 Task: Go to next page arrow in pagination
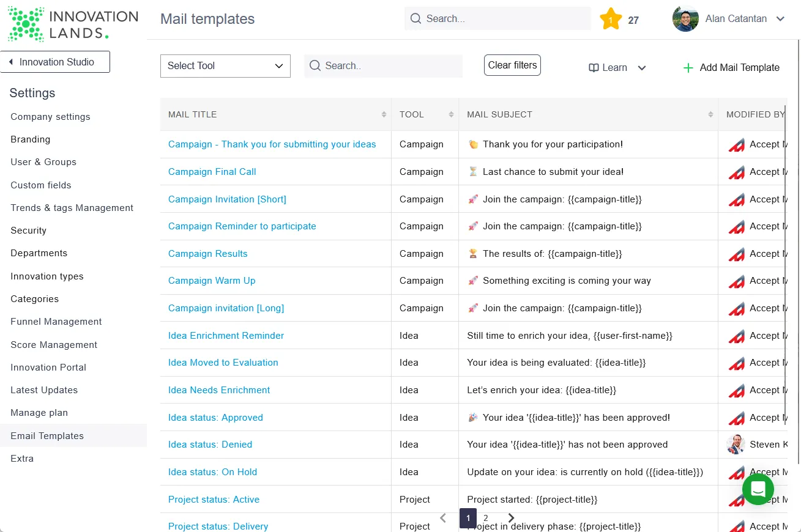pyautogui.click(x=512, y=518)
